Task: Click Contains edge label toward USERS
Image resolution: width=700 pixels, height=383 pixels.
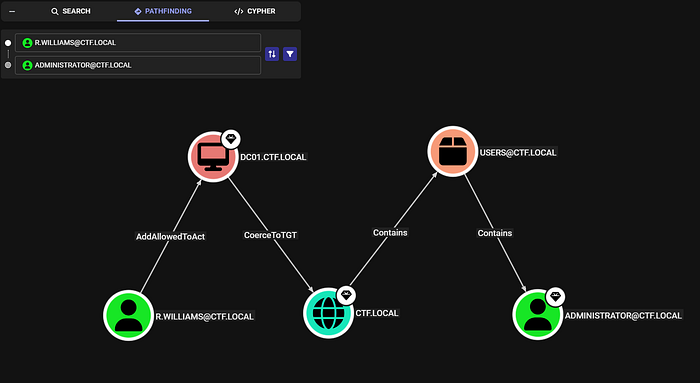Action: click(x=390, y=233)
